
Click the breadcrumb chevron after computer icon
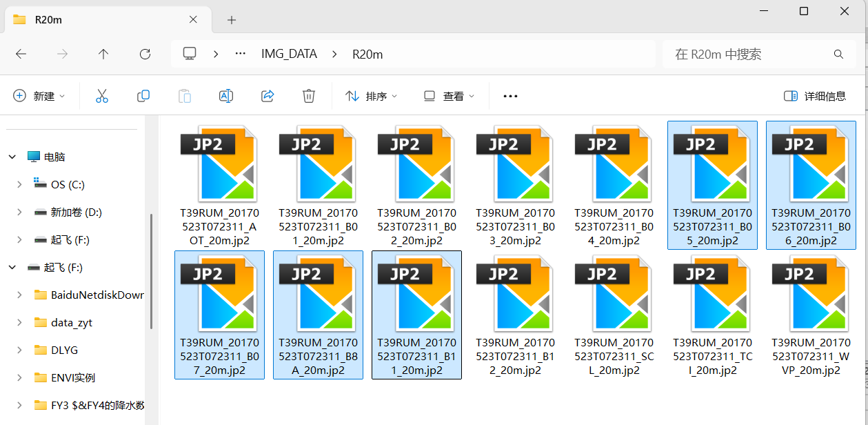[216, 54]
